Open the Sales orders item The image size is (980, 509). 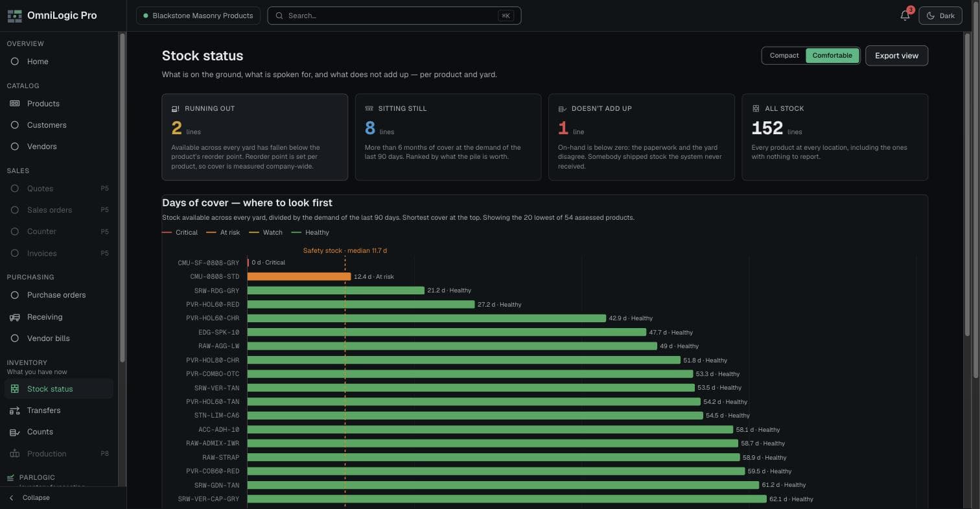point(59,210)
